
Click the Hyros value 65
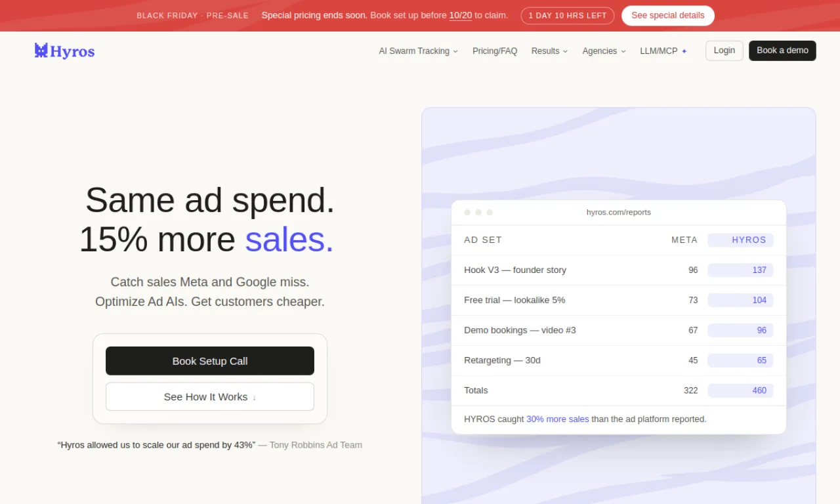[x=740, y=360]
